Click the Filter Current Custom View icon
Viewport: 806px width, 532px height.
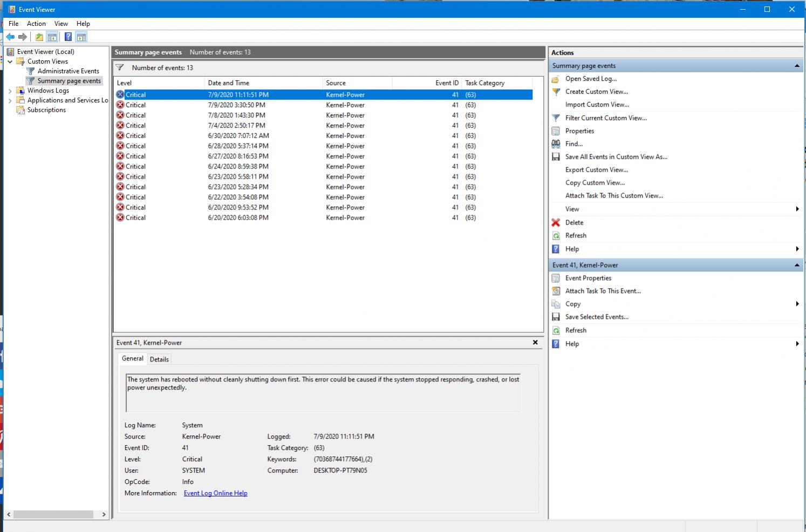point(556,118)
